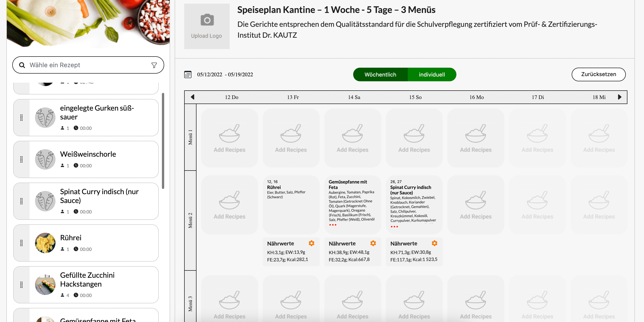Open the Rührei card in Menü 2

click(x=291, y=205)
